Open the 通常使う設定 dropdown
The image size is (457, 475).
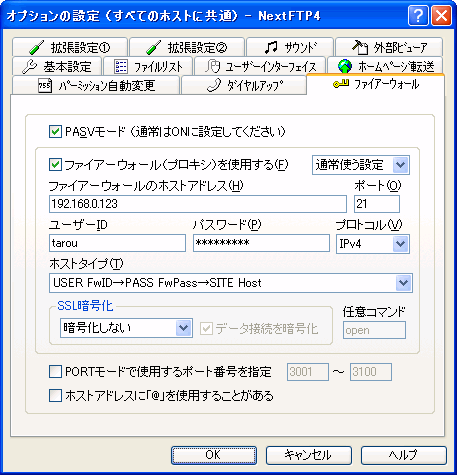(x=361, y=165)
